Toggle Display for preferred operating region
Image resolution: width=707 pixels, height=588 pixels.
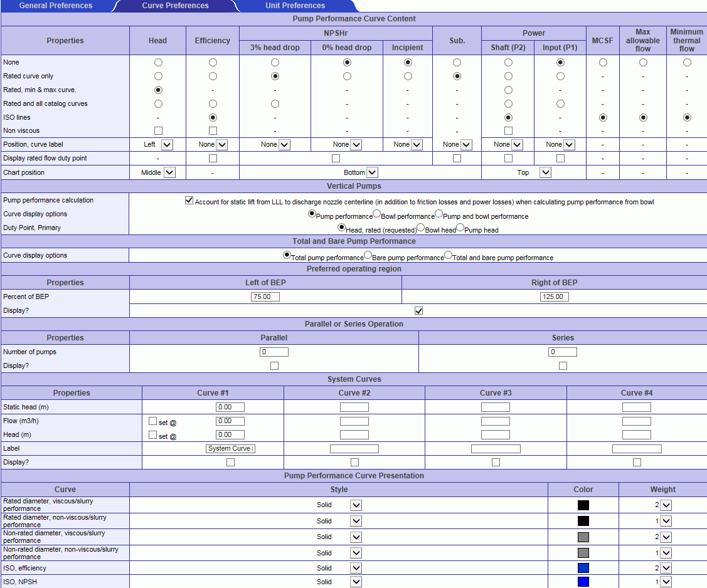click(x=419, y=311)
